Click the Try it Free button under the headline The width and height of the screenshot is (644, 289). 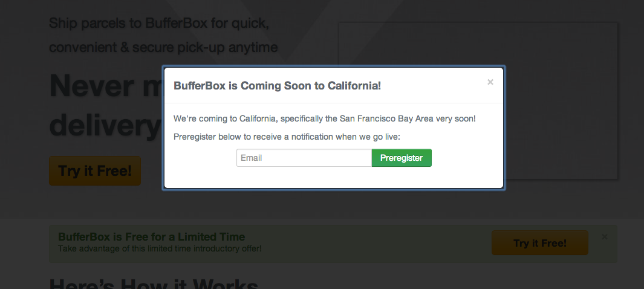point(95,170)
